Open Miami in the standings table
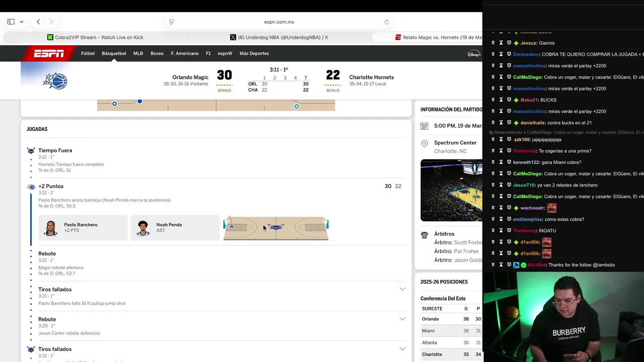The image size is (644, 362). point(428,331)
